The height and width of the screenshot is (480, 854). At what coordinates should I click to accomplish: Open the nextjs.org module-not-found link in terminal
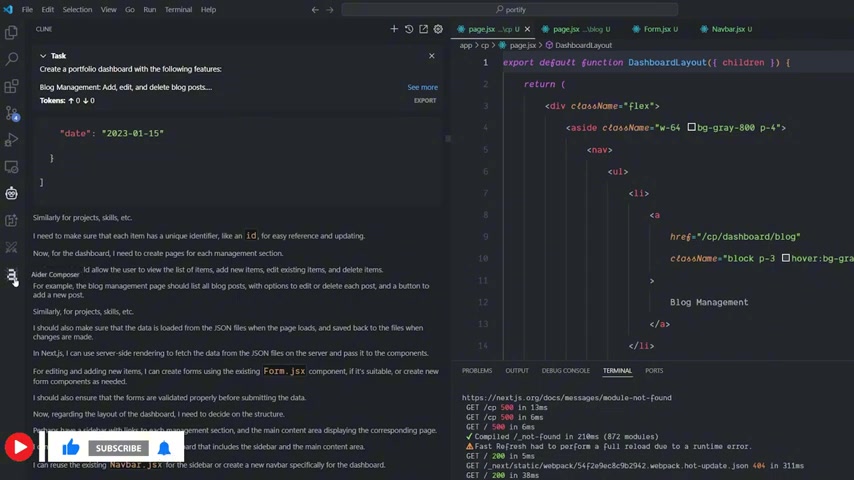(x=566, y=398)
